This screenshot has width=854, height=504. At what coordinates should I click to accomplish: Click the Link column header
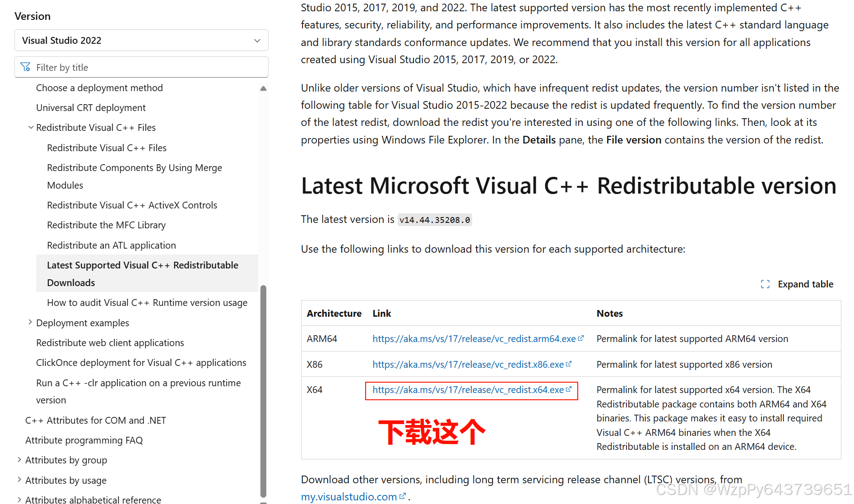(382, 314)
